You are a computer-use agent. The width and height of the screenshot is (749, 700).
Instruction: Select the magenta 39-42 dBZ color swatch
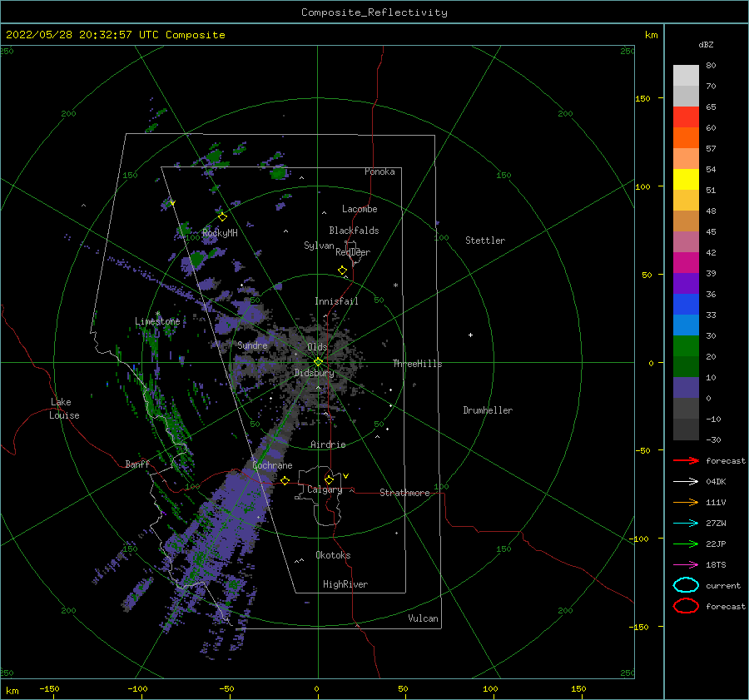click(686, 263)
